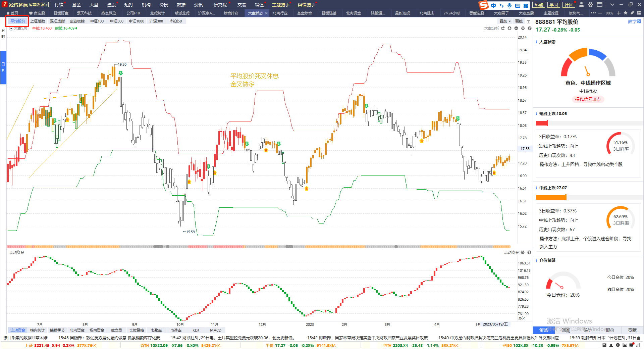Image resolution: width=644 pixels, height=349 pixels.
Task: Close the 大盘状态 tab
Action: pos(266,13)
